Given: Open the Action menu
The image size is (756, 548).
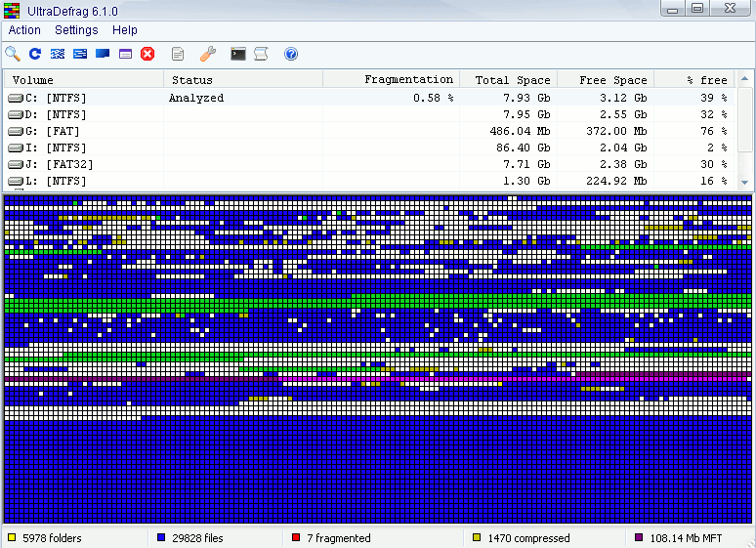Looking at the screenshot, I should pos(24,30).
